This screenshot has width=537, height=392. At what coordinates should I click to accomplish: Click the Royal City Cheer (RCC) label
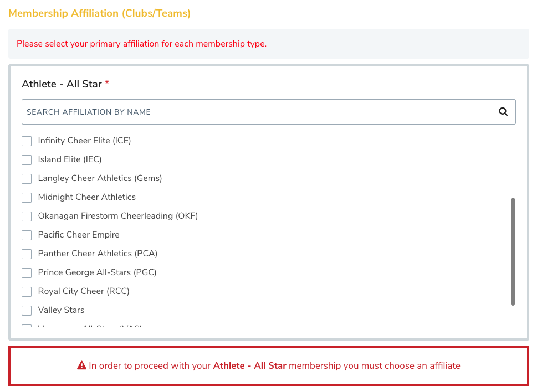pos(84,291)
